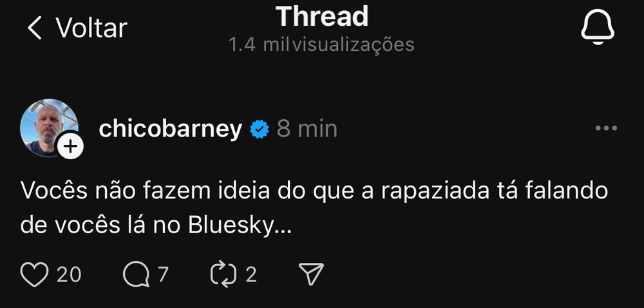Repost using the circular arrows icon
644x308 pixels.
223,274
